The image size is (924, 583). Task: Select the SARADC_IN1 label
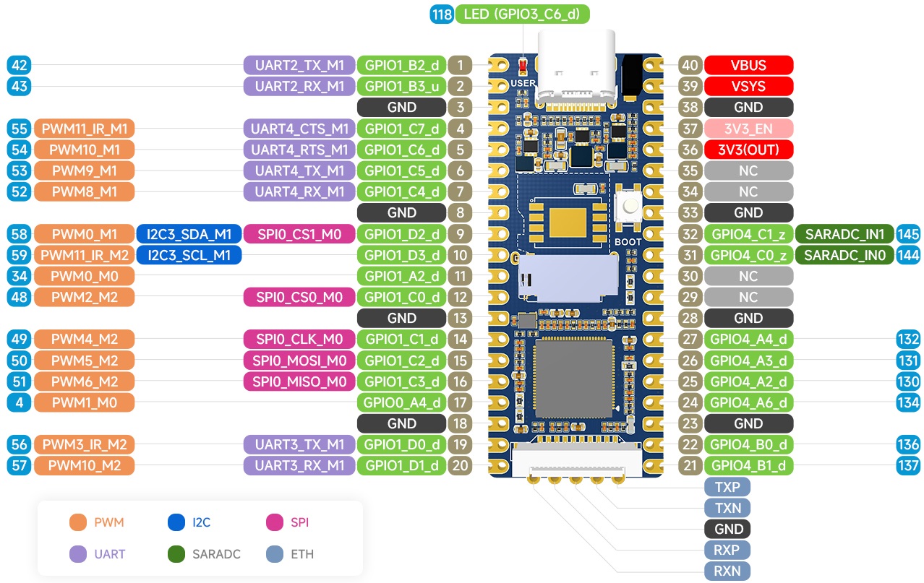point(844,234)
